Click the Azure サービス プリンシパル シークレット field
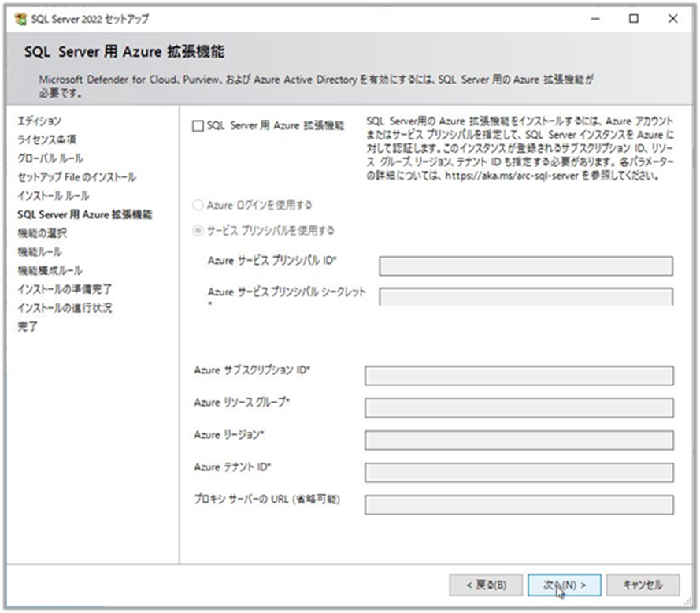Viewport: 700px width, 613px height. 526,297
